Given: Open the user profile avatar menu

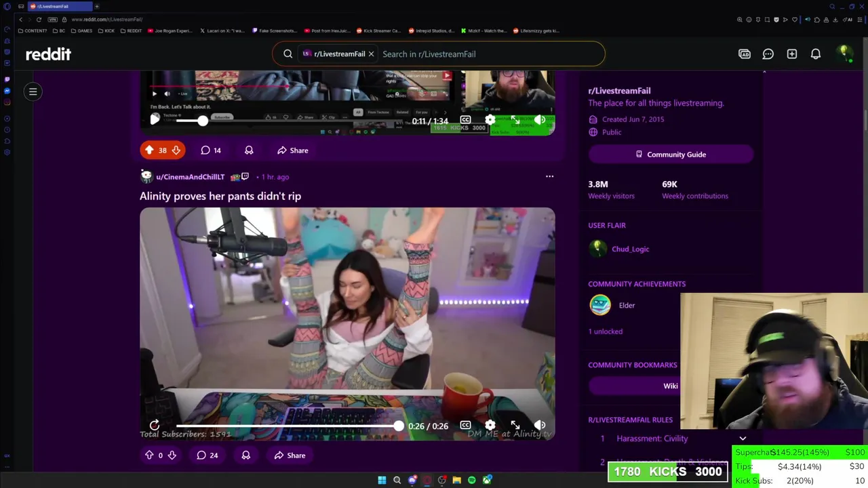Looking at the screenshot, I should pos(844,54).
